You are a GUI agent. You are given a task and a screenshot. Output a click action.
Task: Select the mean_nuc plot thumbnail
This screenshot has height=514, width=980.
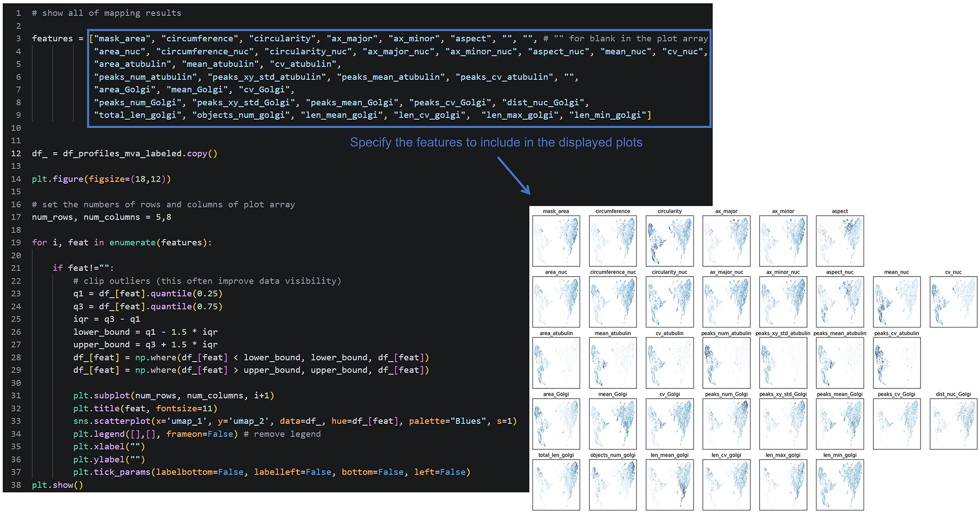click(x=897, y=302)
